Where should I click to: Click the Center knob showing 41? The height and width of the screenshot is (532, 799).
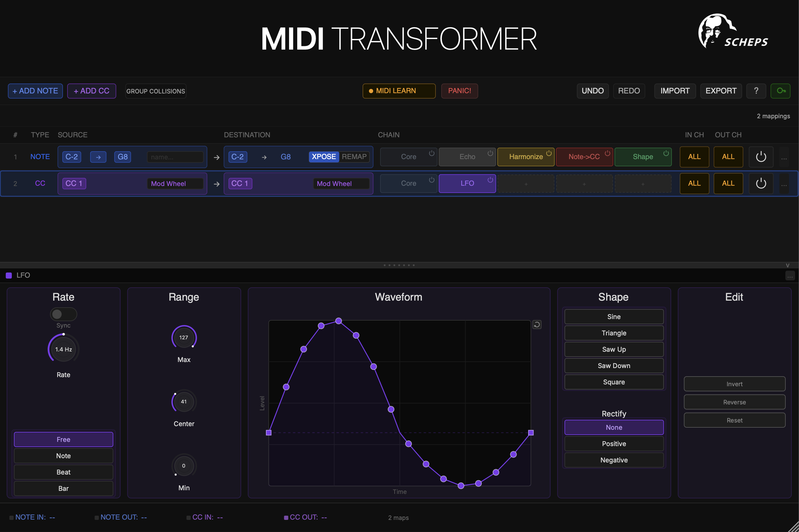(184, 401)
